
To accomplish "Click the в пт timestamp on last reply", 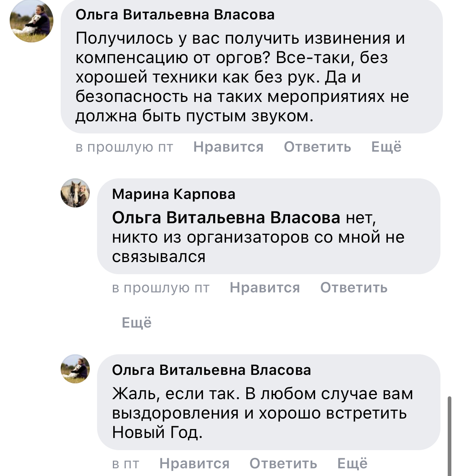I will click(125, 463).
